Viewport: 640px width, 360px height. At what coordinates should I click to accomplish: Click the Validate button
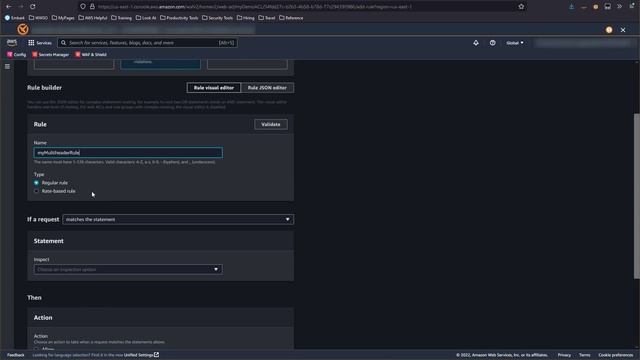[x=271, y=124]
